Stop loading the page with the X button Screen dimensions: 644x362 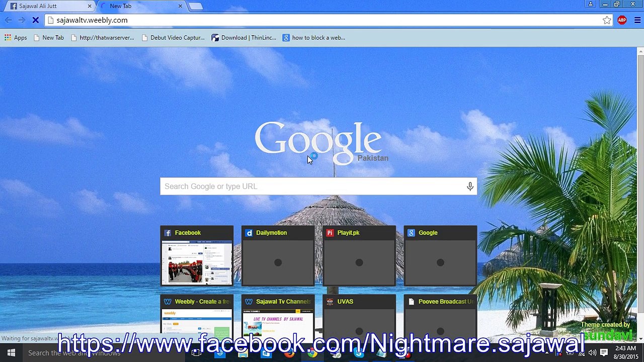click(x=36, y=20)
